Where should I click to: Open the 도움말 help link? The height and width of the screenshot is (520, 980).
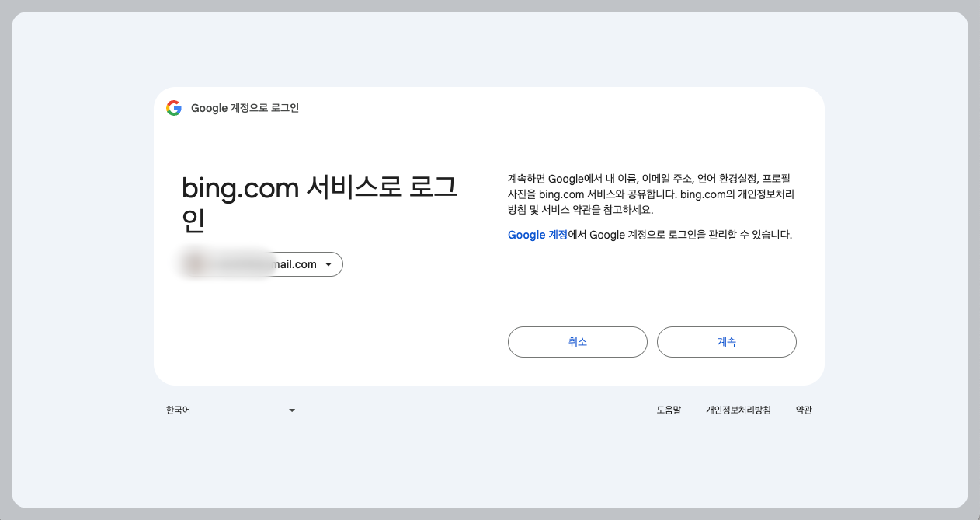[x=669, y=410]
